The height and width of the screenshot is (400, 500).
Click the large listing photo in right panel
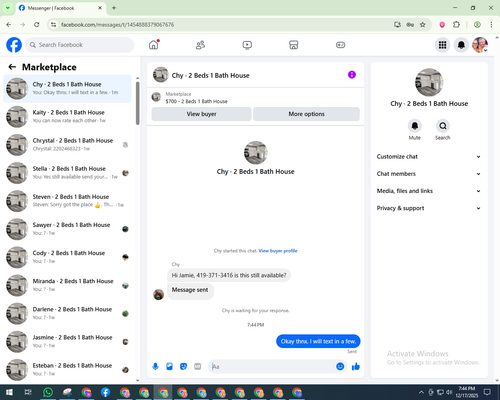[429, 82]
